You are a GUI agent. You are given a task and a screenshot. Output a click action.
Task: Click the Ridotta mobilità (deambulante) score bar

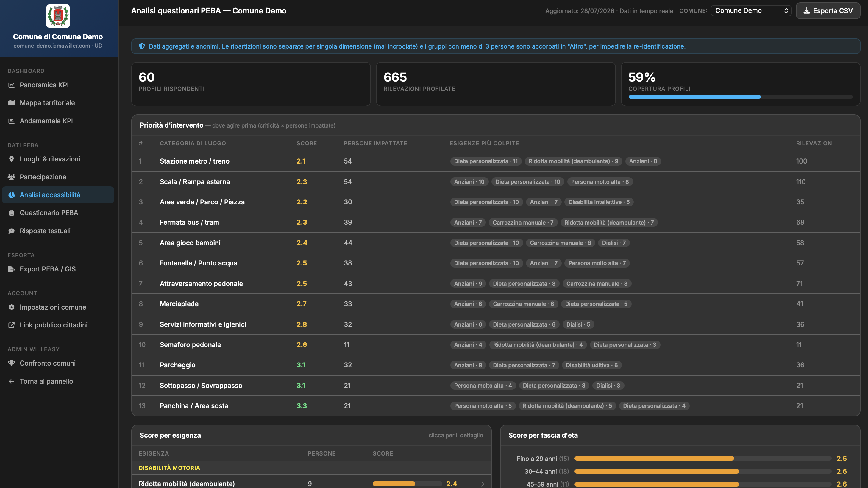[407, 484]
